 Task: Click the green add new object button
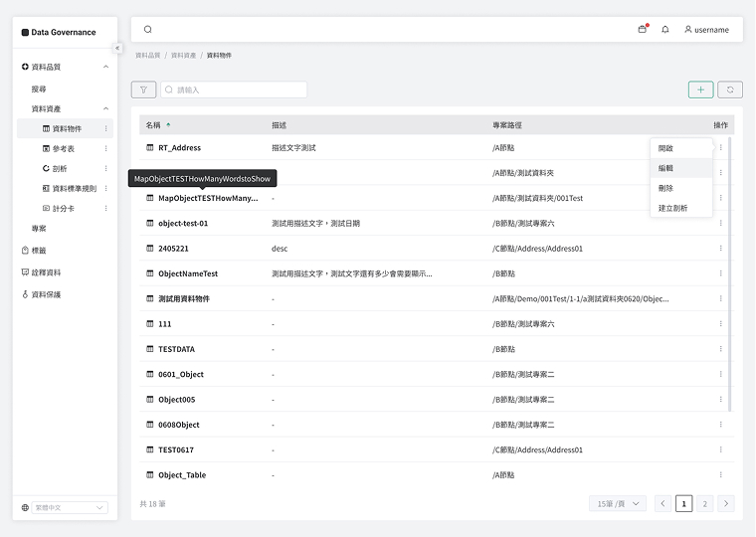700,89
